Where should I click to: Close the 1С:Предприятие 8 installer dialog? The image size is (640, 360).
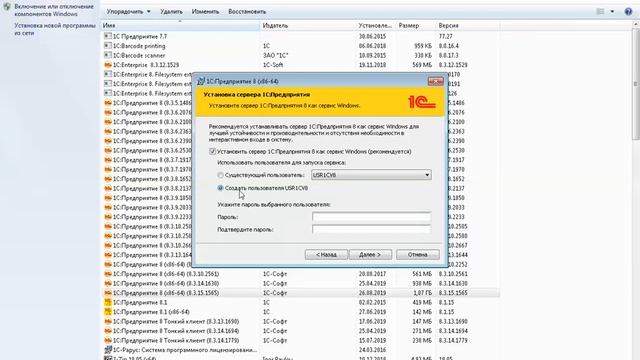[x=436, y=81]
